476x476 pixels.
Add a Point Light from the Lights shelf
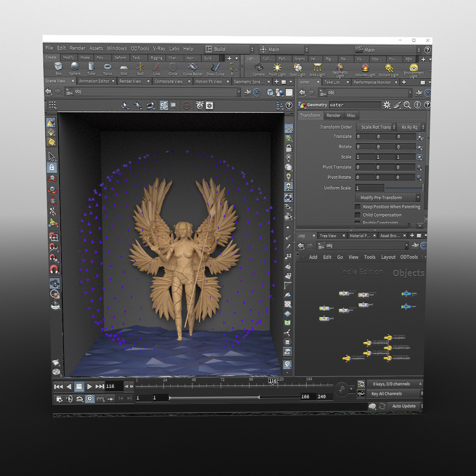(277, 68)
